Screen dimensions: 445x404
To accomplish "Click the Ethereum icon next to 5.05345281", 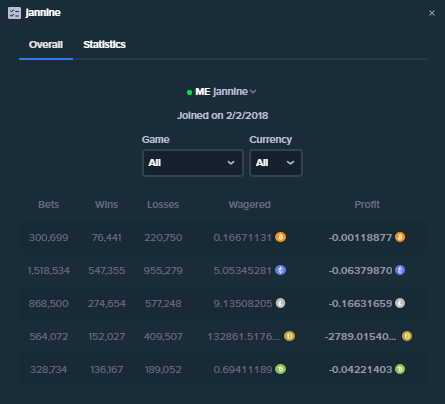I will pyautogui.click(x=280, y=270).
